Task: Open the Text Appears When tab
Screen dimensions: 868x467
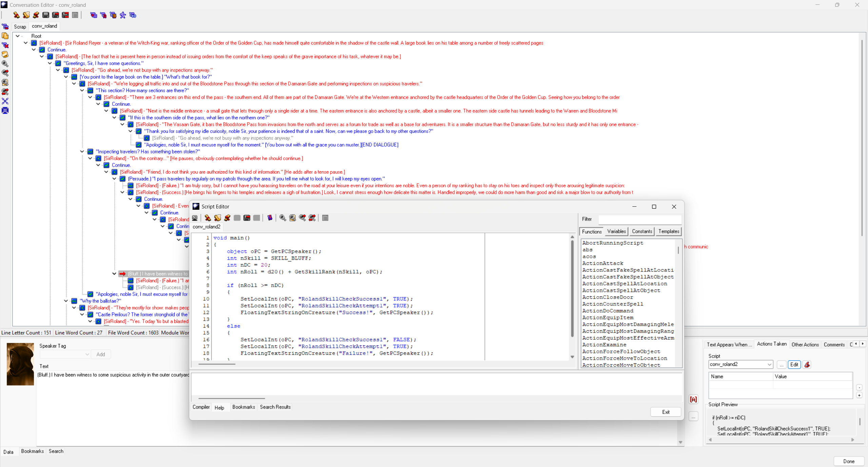Action: pyautogui.click(x=729, y=344)
